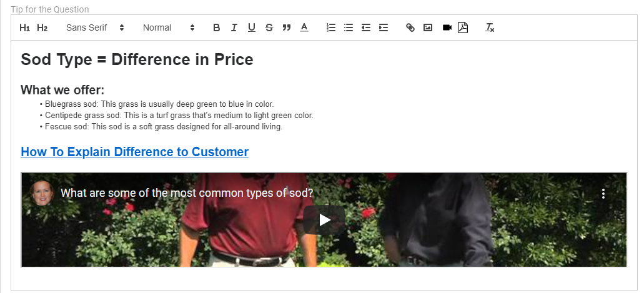Attach a PDF document
The image size is (644, 293).
tap(463, 27)
